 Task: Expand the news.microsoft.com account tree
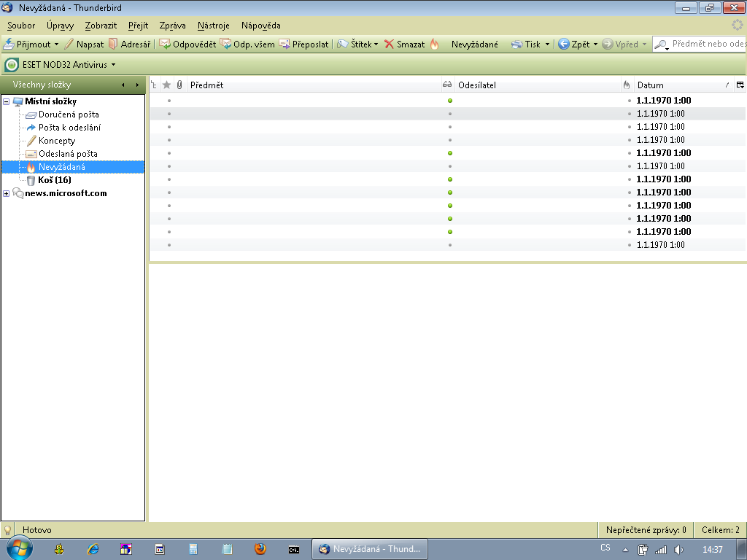7,193
